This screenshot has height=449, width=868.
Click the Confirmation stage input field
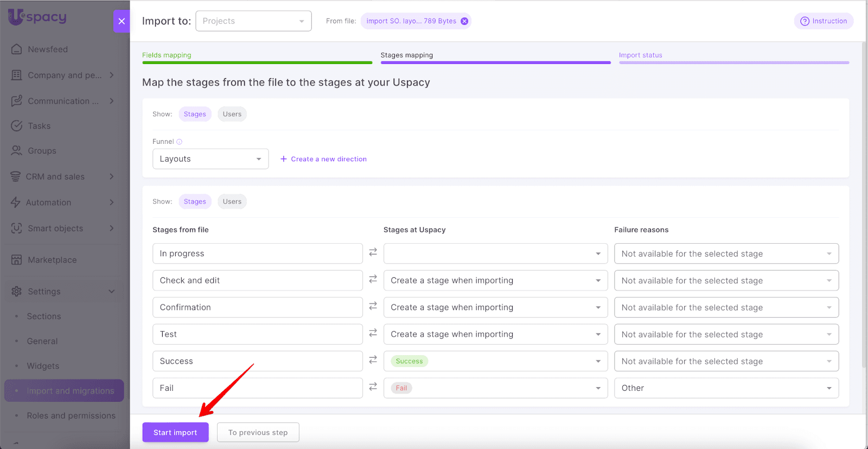[x=257, y=307]
